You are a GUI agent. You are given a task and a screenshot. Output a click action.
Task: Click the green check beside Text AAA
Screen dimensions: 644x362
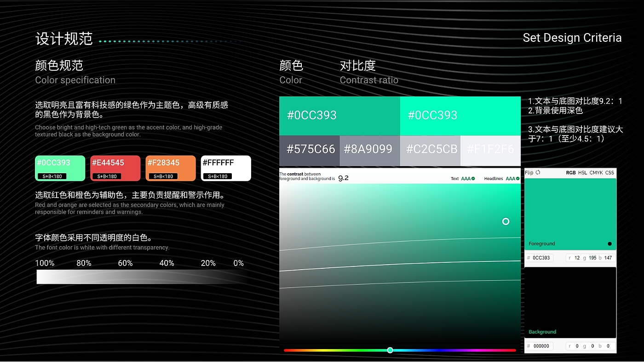pos(473,178)
